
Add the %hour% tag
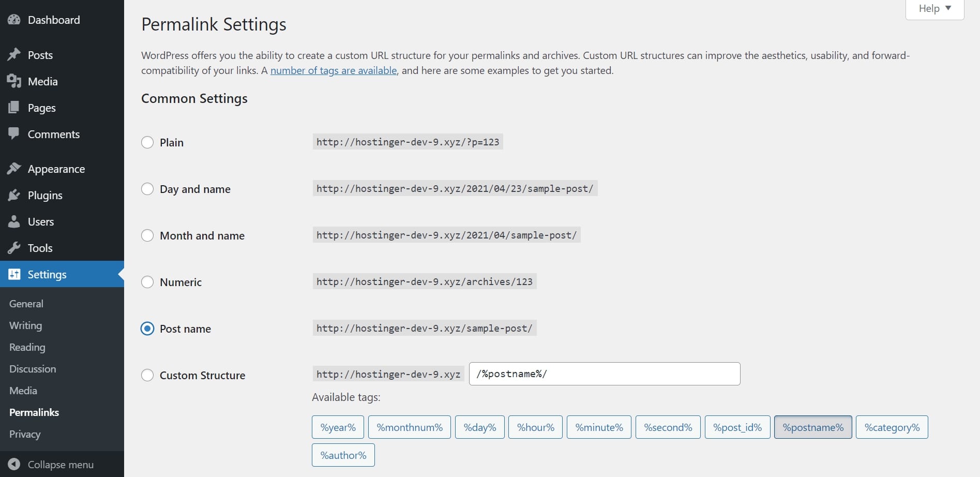[x=536, y=427]
